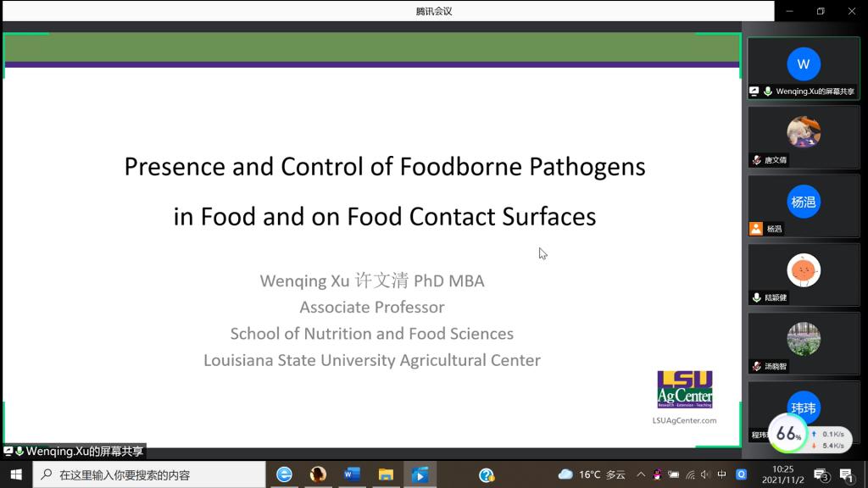The width and height of the screenshot is (868, 488).
Task: Open the clock showing 10:25
Action: tap(783, 474)
